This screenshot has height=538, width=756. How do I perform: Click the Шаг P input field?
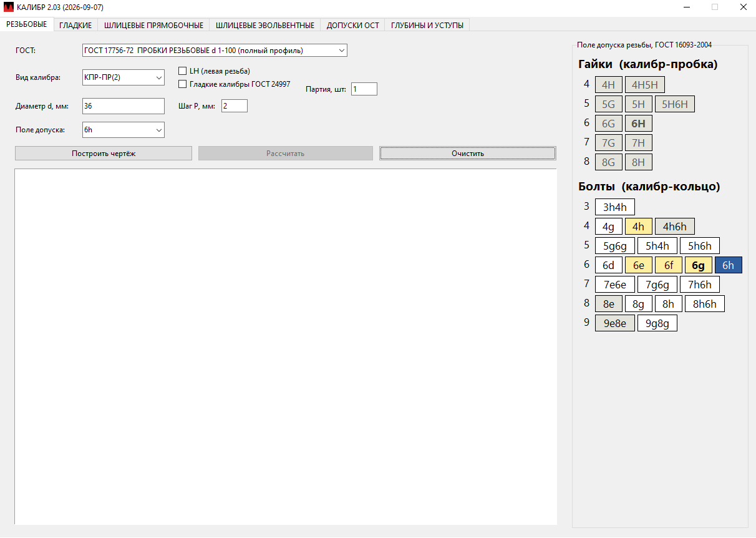click(x=234, y=106)
